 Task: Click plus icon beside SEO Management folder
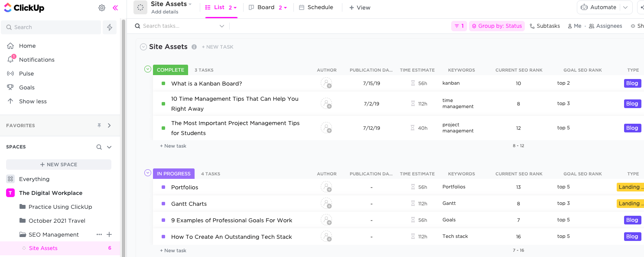[x=109, y=234]
